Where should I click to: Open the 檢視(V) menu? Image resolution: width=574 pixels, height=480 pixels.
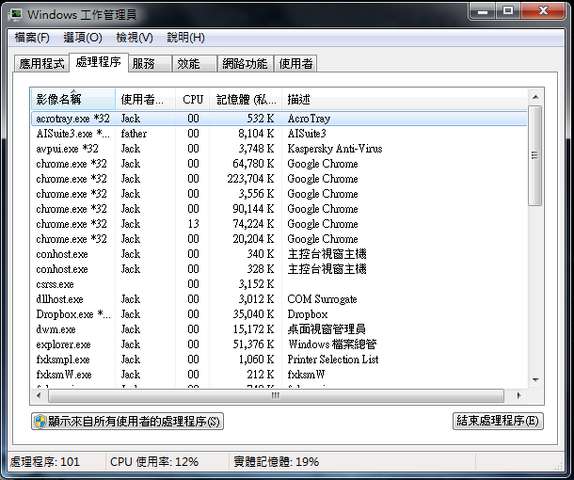tap(134, 37)
